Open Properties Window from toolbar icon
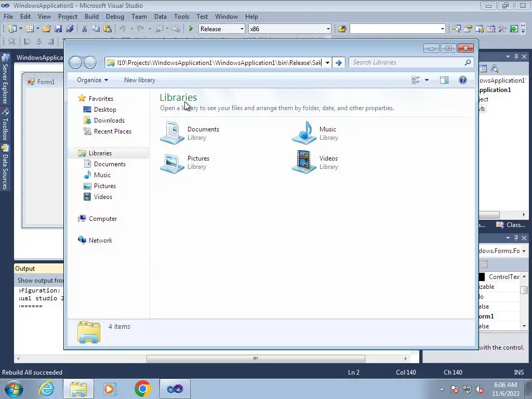Image resolution: width=532 pixels, height=399 pixels. click(x=468, y=29)
